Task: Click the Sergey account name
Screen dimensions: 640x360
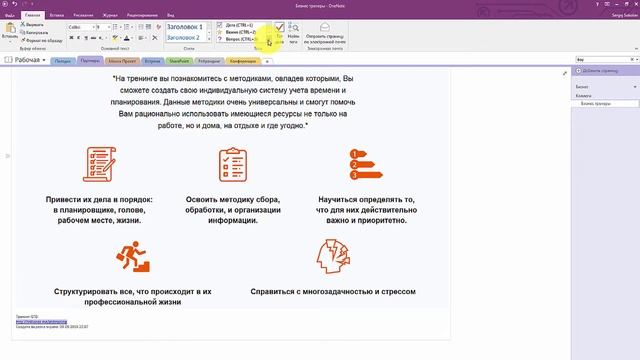Action: coord(624,15)
